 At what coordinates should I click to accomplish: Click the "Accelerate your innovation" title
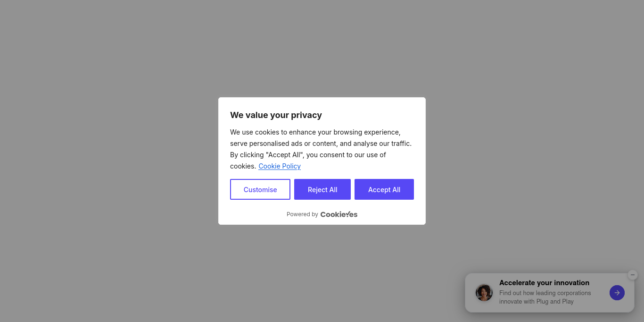(544, 283)
